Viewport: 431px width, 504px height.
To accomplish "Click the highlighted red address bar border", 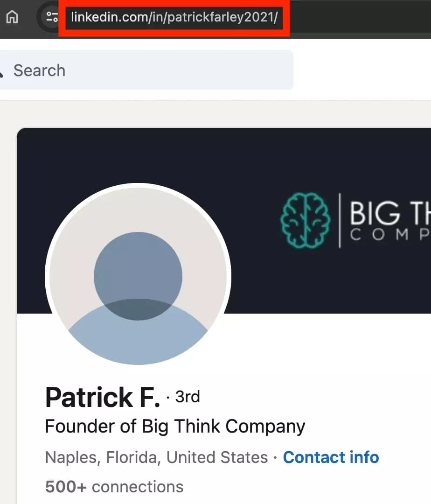I will pyautogui.click(x=175, y=4).
